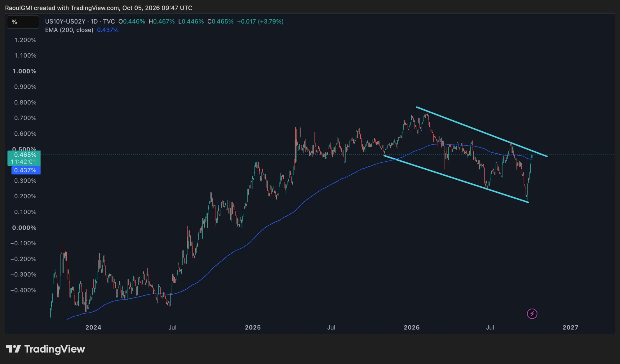The height and width of the screenshot is (364, 620).
Task: Click the 0.700% price axis label
Action: tap(25, 118)
